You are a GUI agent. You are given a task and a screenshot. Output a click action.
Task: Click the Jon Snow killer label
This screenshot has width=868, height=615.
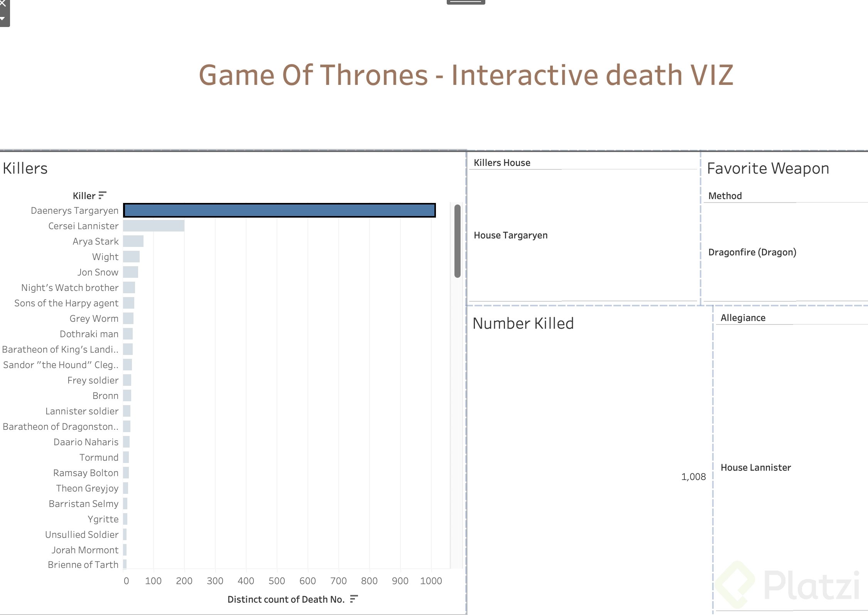tap(98, 272)
